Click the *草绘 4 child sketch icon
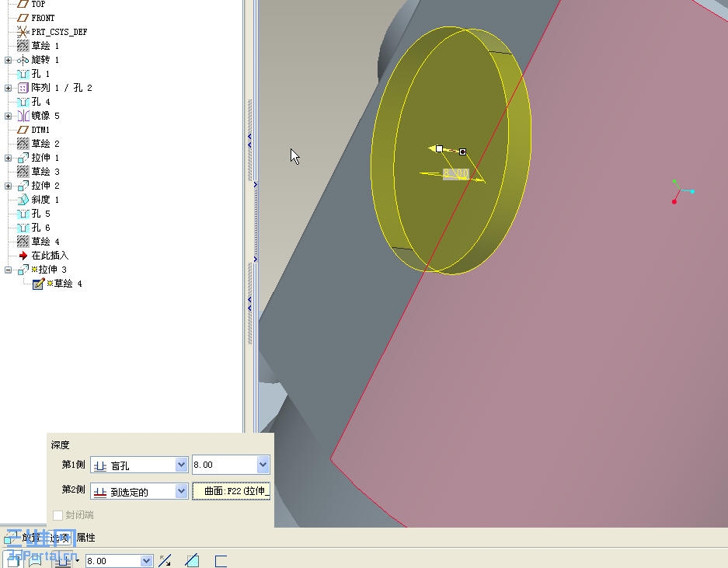This screenshot has width=728, height=568. [x=39, y=284]
